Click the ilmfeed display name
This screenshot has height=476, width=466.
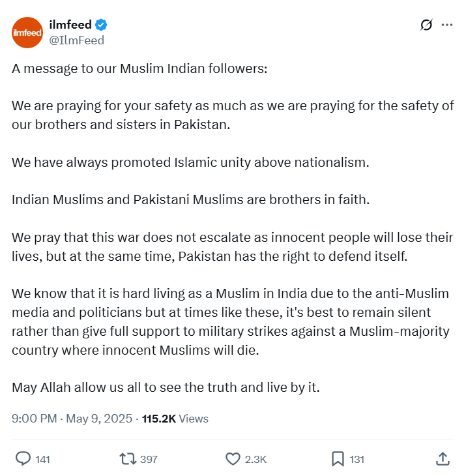click(70, 25)
